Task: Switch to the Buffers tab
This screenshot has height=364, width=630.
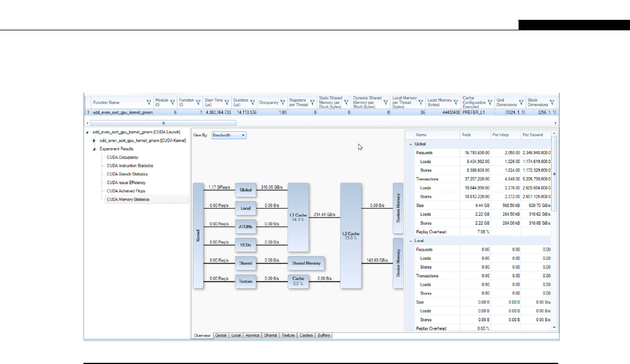Action: click(x=324, y=335)
